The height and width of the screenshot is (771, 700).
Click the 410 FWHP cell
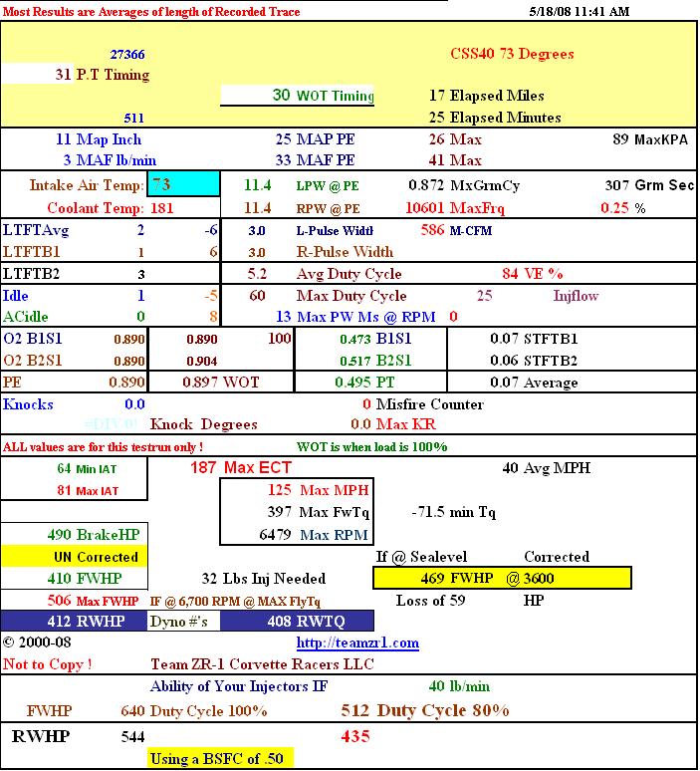point(74,578)
